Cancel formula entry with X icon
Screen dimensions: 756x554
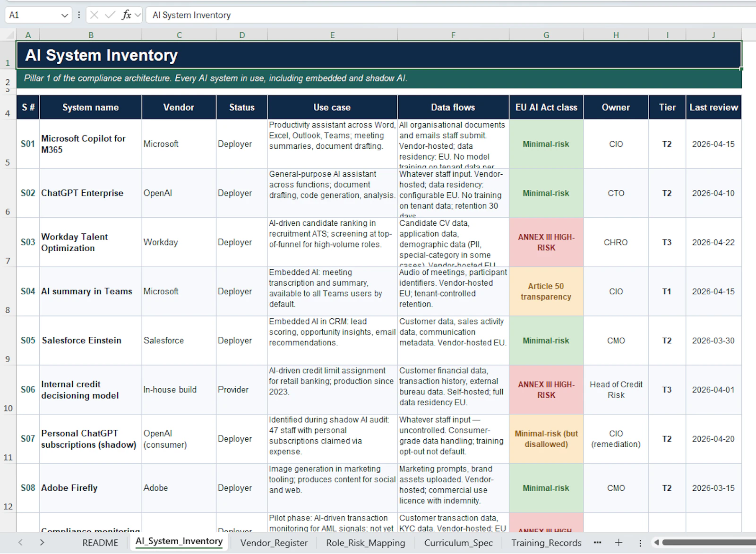(94, 15)
